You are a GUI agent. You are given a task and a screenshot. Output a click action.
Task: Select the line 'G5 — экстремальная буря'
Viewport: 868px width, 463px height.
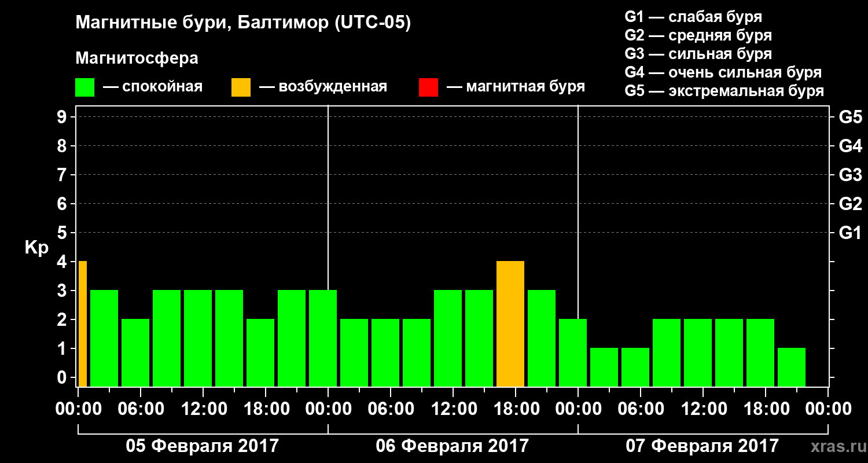pyautogui.click(x=724, y=91)
